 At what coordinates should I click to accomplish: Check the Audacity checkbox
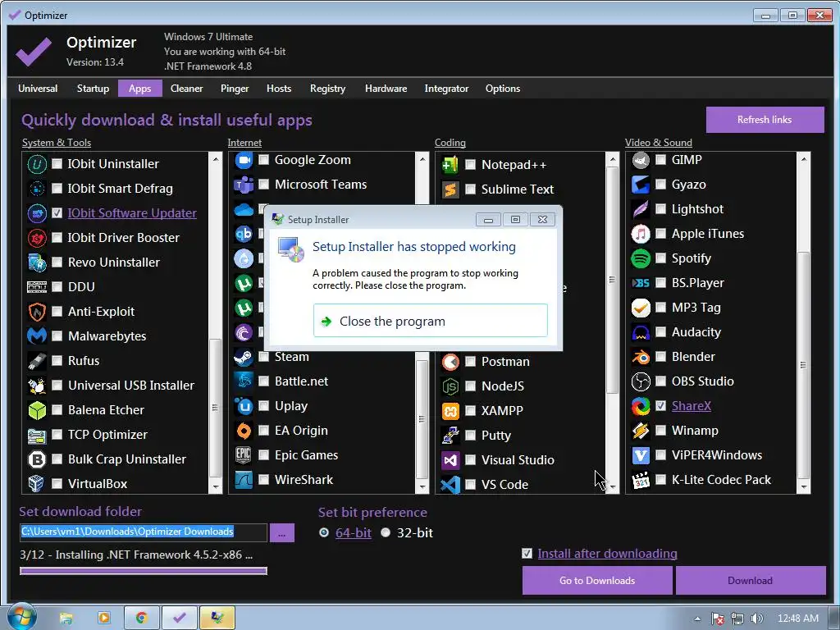click(661, 332)
